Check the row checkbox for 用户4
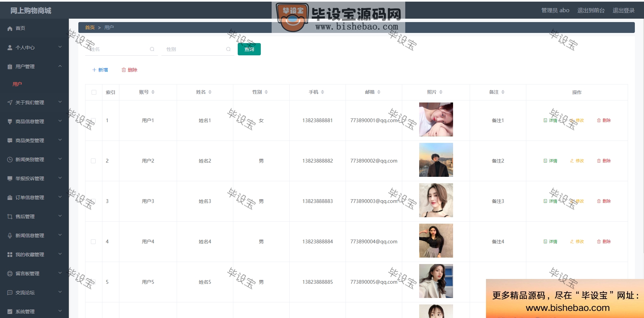 pos(93,242)
